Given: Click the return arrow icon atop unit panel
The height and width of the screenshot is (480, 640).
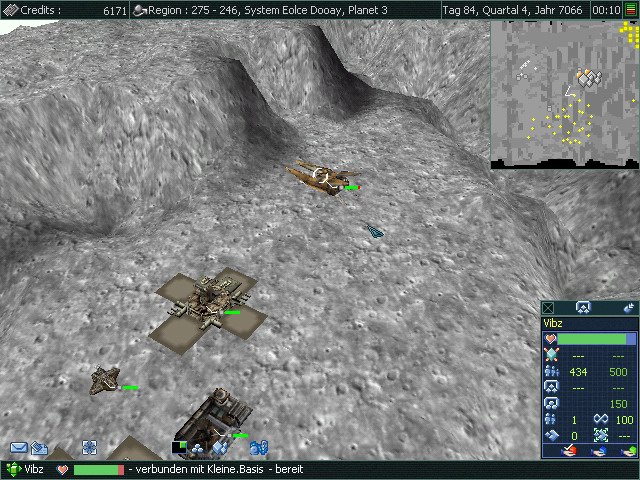Looking at the screenshot, I should (x=628, y=308).
